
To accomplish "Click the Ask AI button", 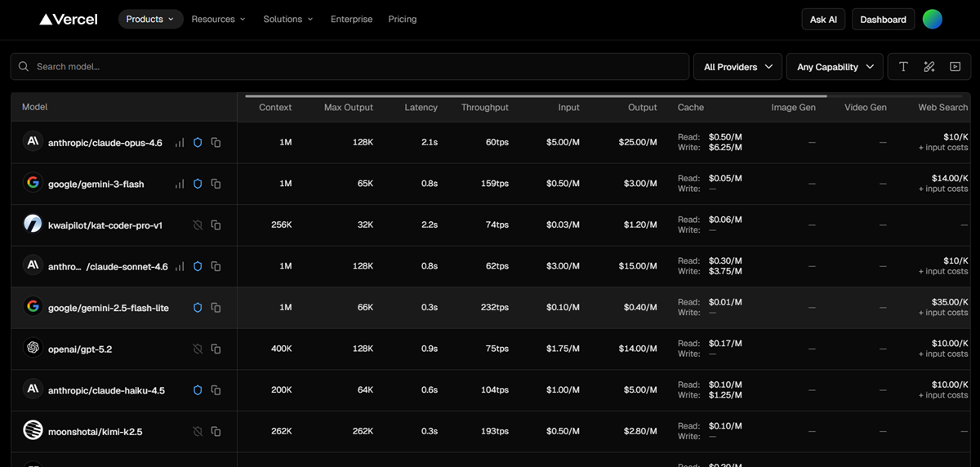I will [x=823, y=20].
